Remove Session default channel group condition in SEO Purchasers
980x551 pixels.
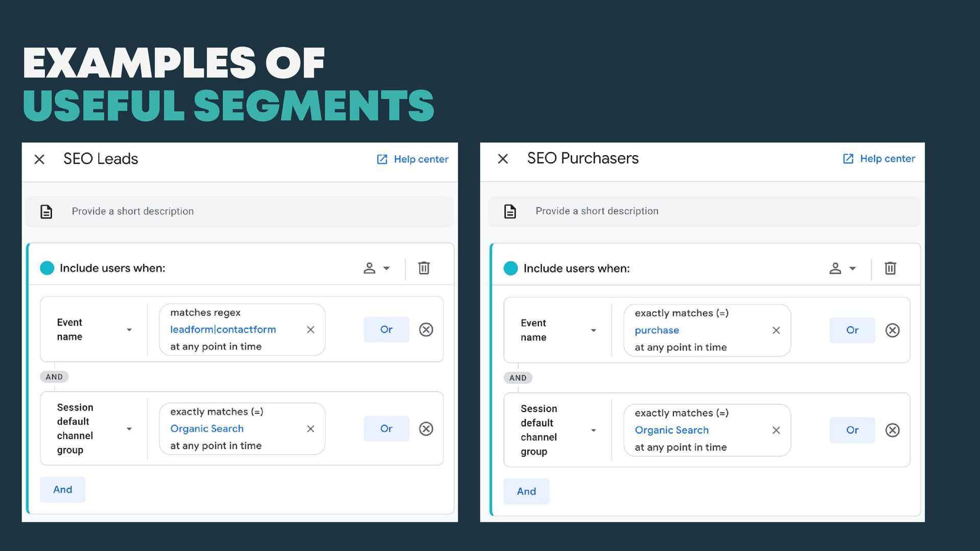tap(892, 430)
